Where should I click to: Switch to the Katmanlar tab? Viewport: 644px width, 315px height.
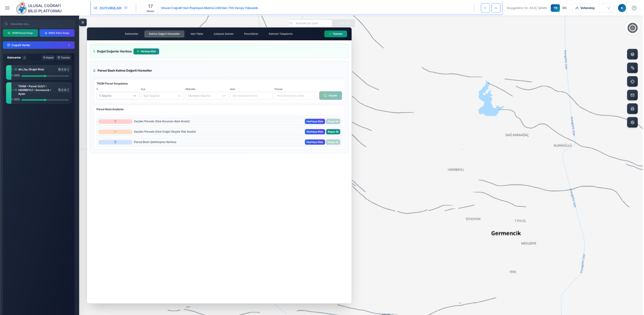(x=132, y=34)
